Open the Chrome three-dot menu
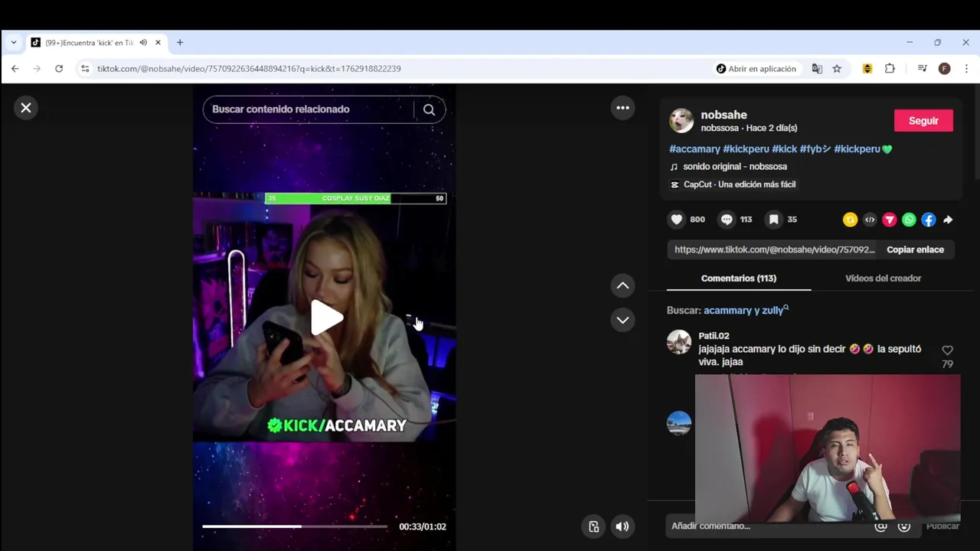 click(x=966, y=69)
